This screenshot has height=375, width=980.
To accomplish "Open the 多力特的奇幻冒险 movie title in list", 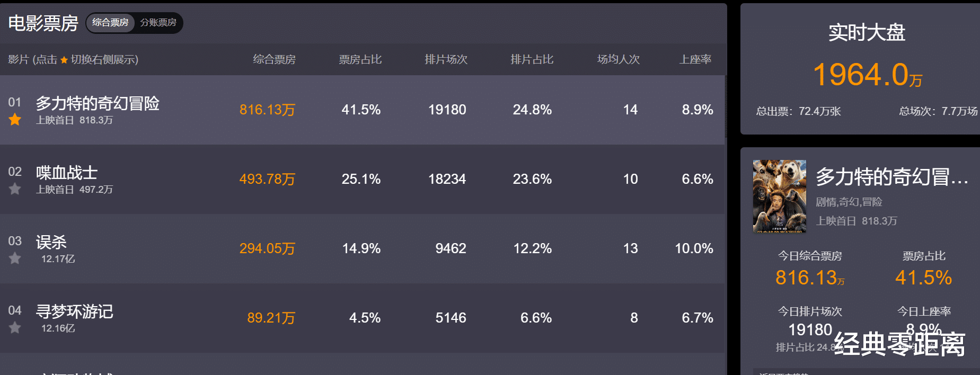I will click(98, 103).
